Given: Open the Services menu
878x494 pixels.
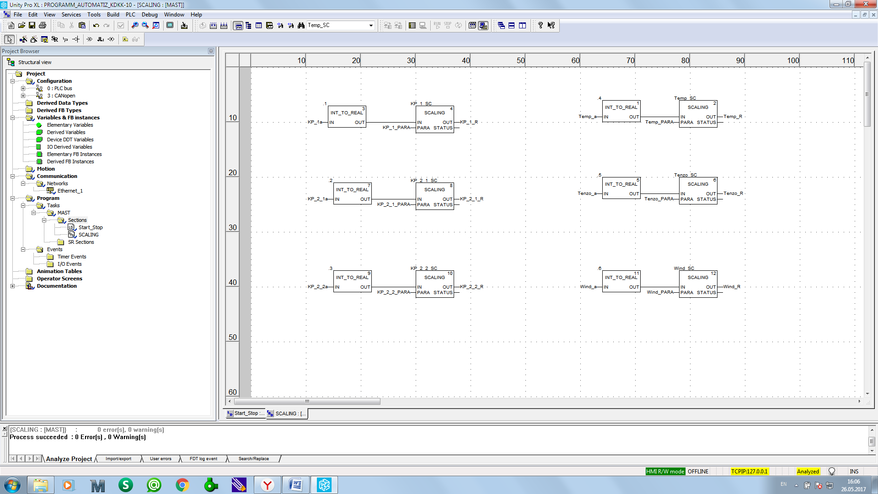Looking at the screenshot, I should click(71, 15).
